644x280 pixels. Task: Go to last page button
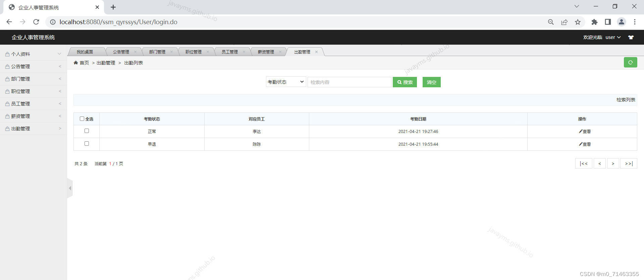pos(629,164)
